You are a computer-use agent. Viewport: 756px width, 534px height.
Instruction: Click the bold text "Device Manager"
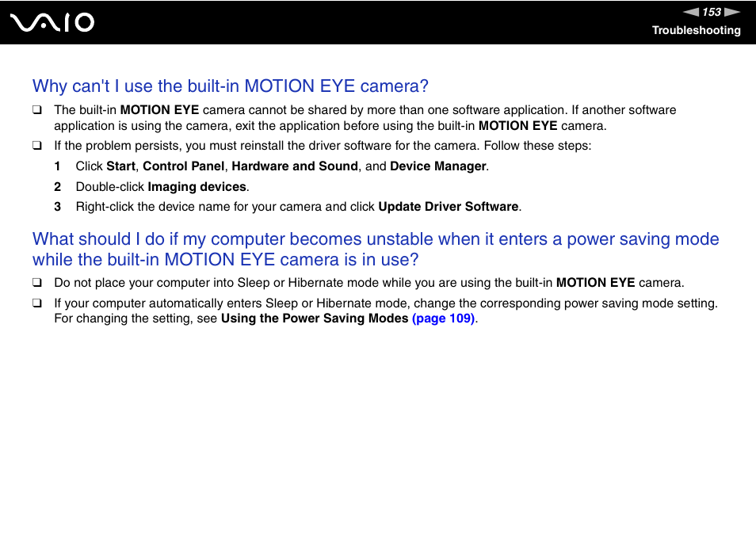pos(437,166)
